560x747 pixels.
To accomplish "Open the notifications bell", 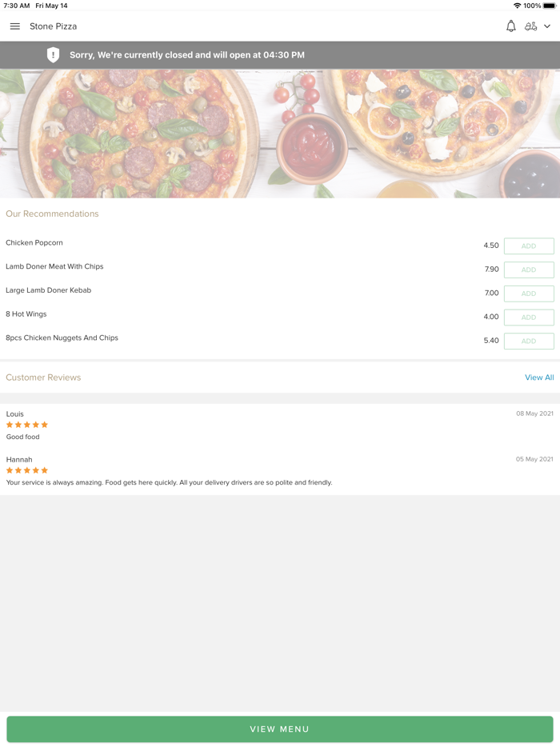I will click(x=510, y=26).
